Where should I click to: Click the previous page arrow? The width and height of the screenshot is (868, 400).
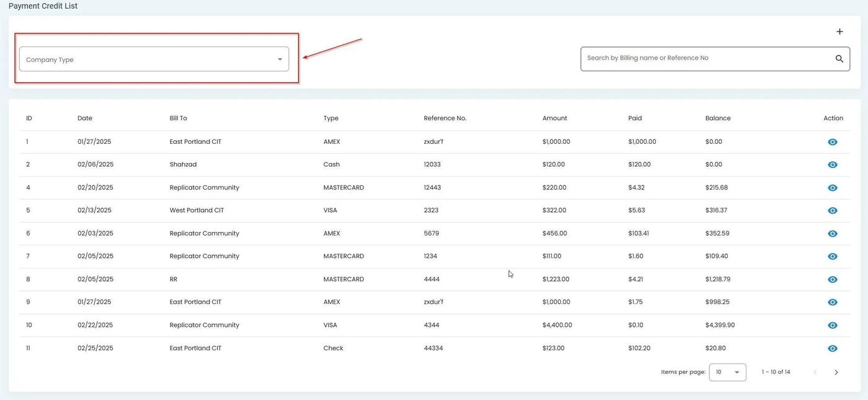tap(815, 371)
